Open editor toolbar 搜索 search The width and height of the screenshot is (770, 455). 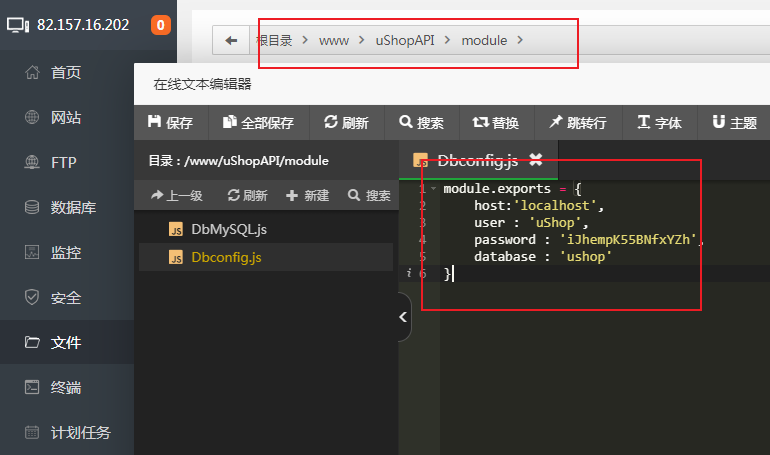tap(421, 123)
